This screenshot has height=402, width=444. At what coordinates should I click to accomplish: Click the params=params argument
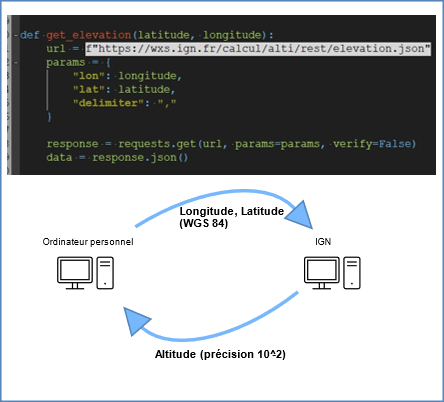[x=277, y=144]
